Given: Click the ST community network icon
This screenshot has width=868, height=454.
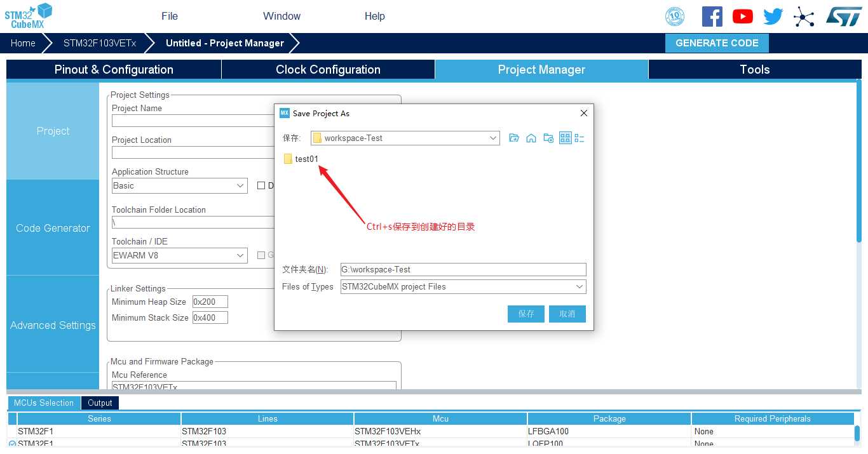Looking at the screenshot, I should [x=804, y=17].
